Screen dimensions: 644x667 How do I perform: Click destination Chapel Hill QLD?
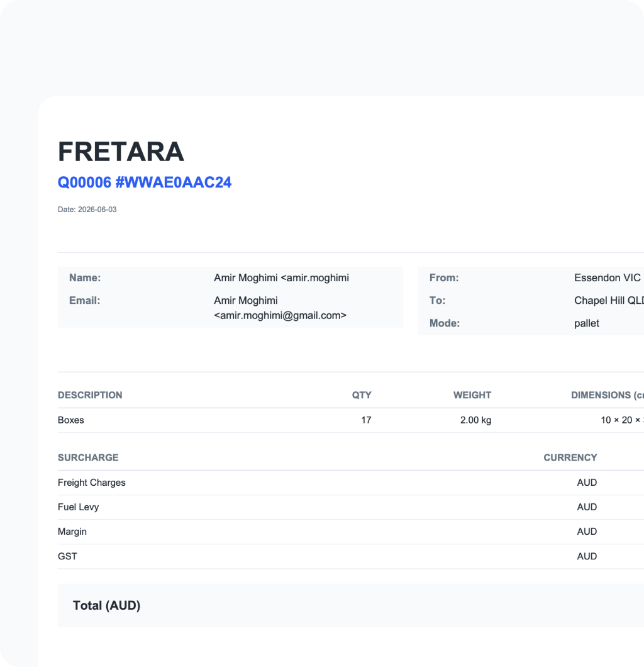(x=609, y=300)
